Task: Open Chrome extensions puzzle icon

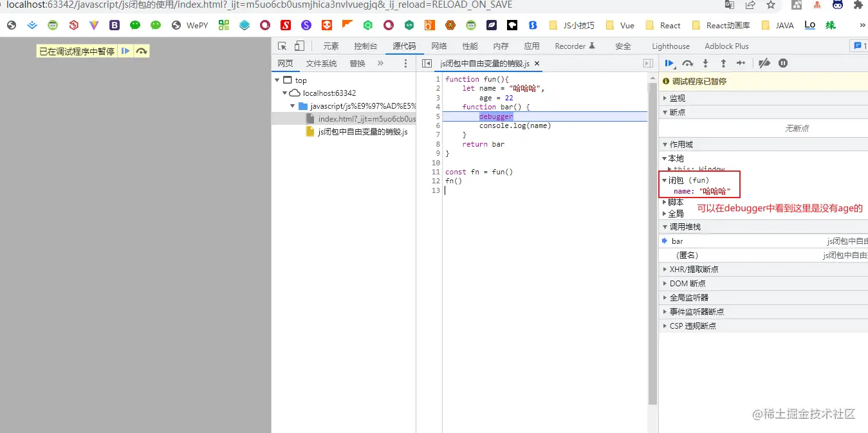Action: [x=858, y=5]
